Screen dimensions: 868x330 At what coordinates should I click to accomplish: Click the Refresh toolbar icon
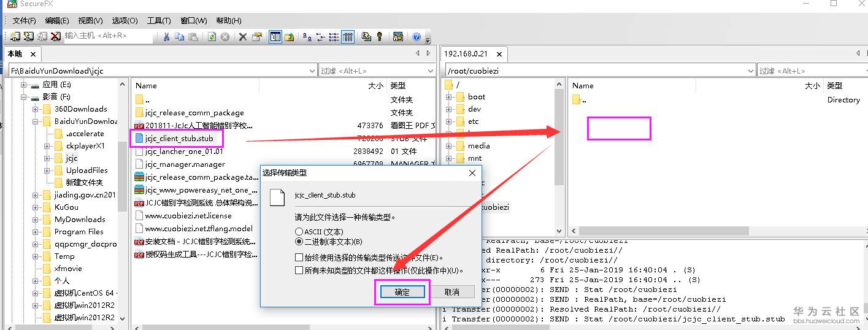click(212, 36)
